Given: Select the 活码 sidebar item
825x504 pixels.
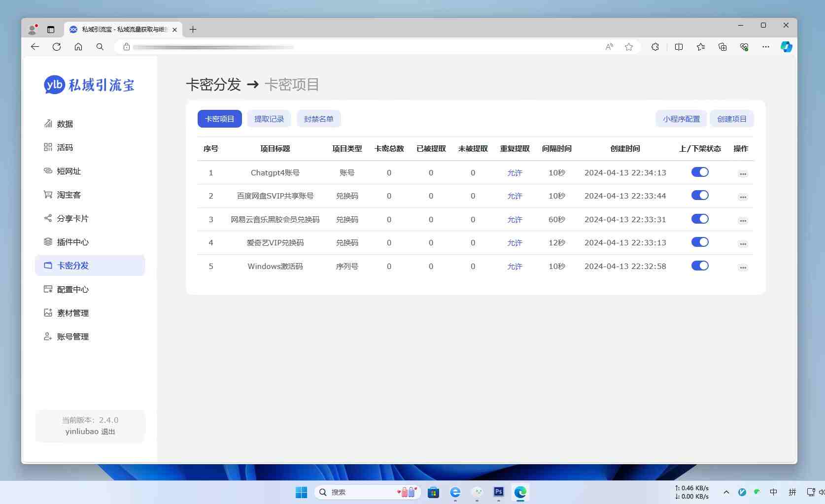Looking at the screenshot, I should [x=64, y=147].
